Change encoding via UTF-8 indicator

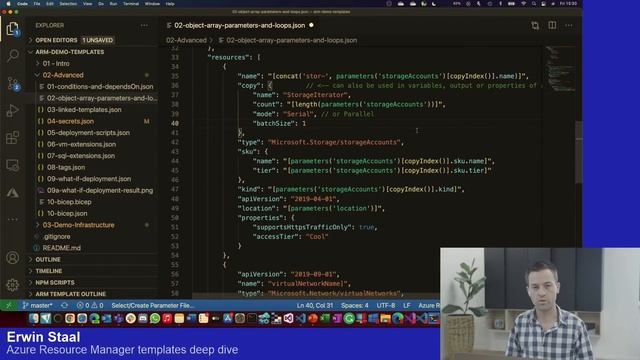coord(386,305)
